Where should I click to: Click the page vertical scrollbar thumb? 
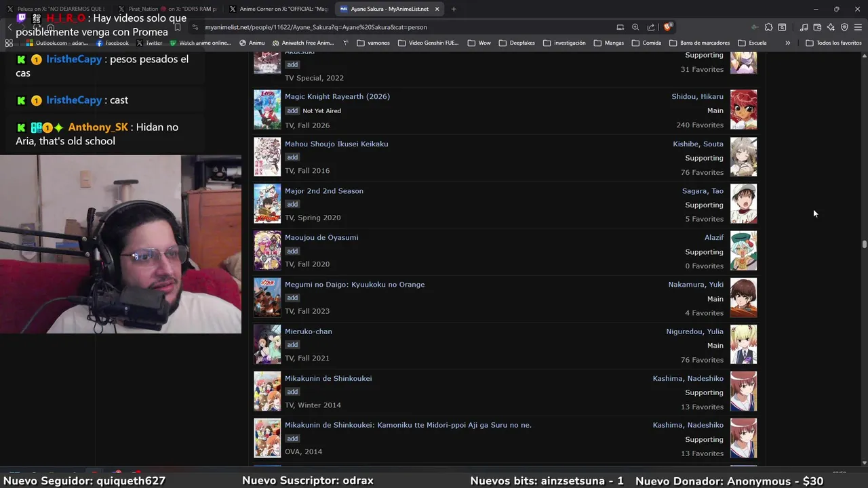pyautogui.click(x=865, y=245)
